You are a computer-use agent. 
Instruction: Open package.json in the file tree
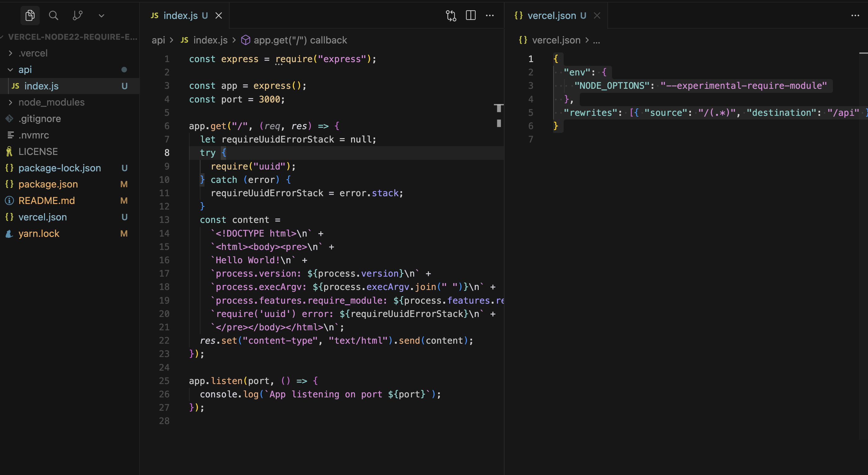tap(48, 184)
